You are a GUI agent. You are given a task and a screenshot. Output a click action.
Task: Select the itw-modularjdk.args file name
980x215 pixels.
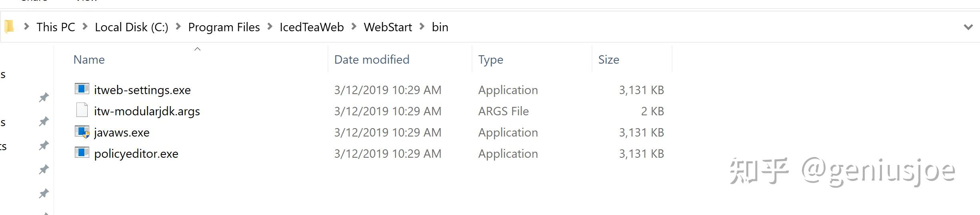pyautogui.click(x=147, y=111)
